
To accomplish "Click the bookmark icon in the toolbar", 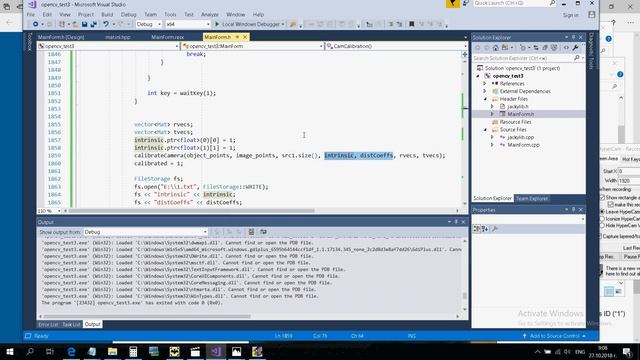I will click(x=411, y=24).
